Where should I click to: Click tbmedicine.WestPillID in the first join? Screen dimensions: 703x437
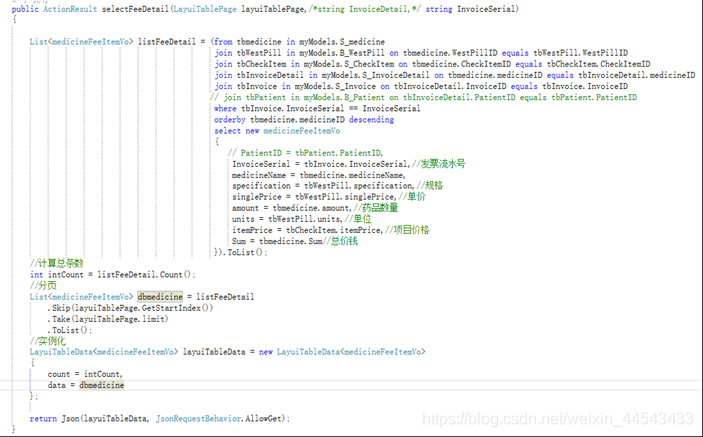point(450,53)
